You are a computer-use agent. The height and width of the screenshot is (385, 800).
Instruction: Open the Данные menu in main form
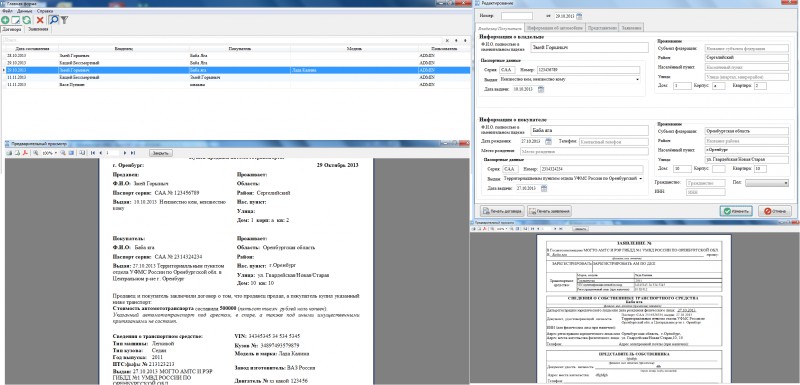(24, 11)
